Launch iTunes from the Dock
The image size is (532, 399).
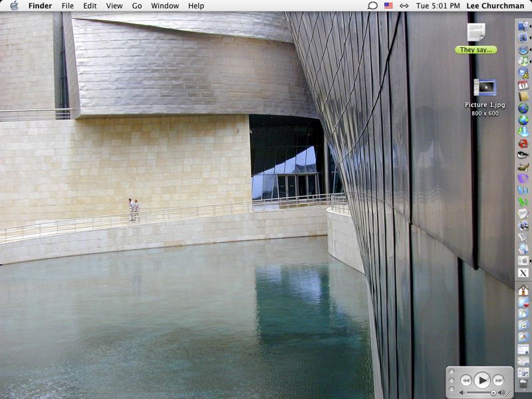coord(523,61)
